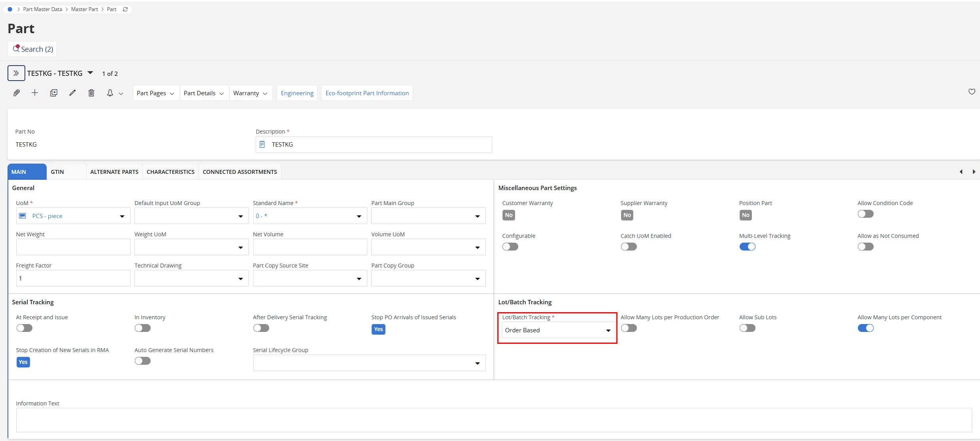This screenshot has height=441, width=980.
Task: Click the duplicate record icon
Action: click(x=54, y=93)
